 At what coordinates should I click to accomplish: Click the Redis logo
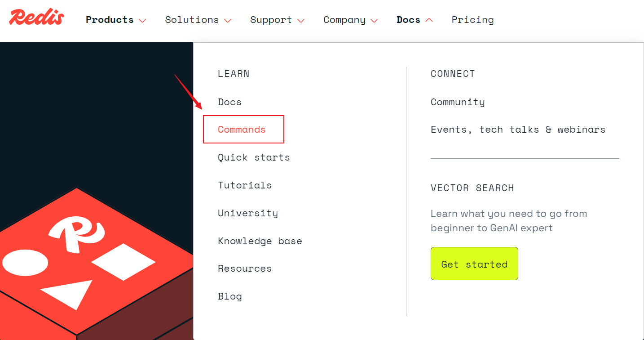[x=36, y=17]
